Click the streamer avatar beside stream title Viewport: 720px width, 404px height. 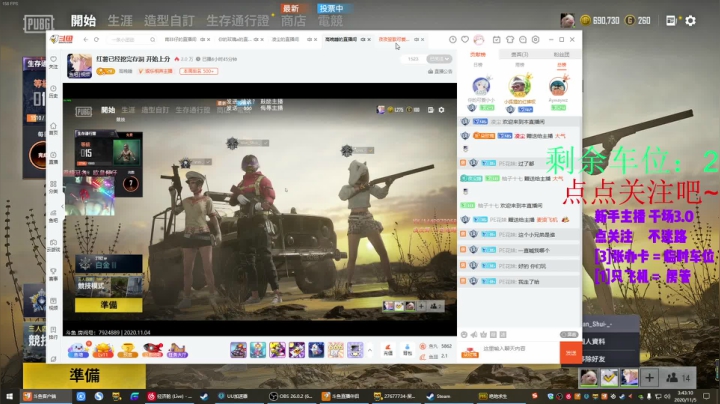79,66
